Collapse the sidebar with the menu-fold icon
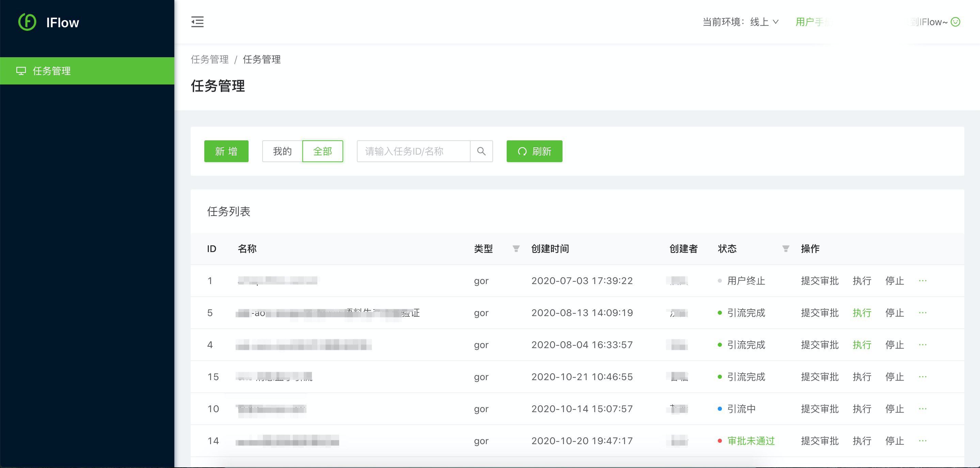The image size is (980, 468). coord(197,22)
